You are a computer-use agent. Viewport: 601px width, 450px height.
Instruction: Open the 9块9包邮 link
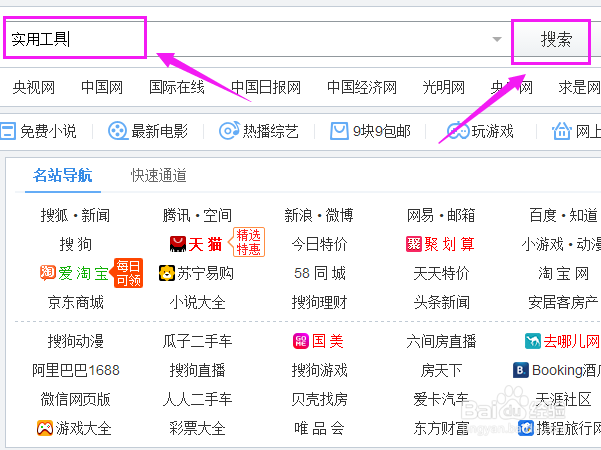[382, 131]
